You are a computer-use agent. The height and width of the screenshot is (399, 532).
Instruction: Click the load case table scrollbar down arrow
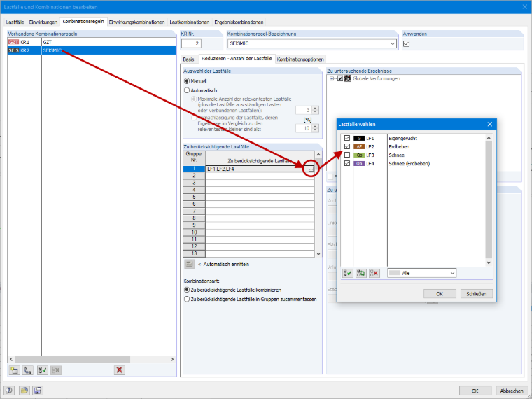coord(318,254)
